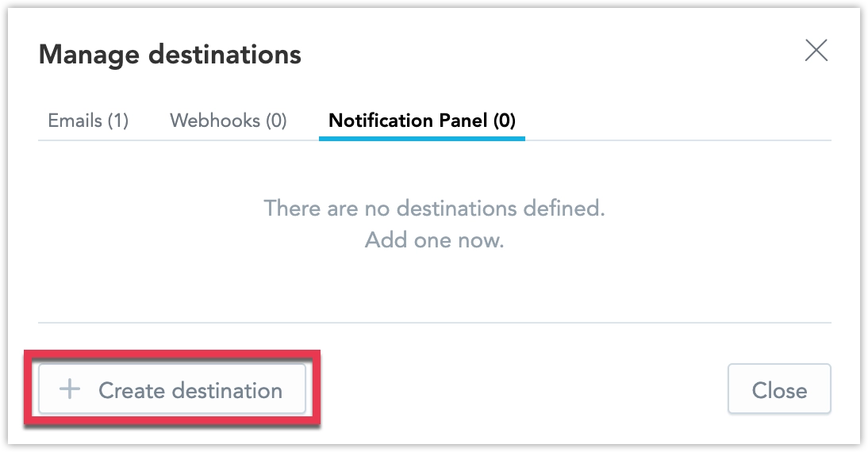This screenshot has width=868, height=452.
Task: Click the 'Add one now.' text
Action: coord(435,240)
